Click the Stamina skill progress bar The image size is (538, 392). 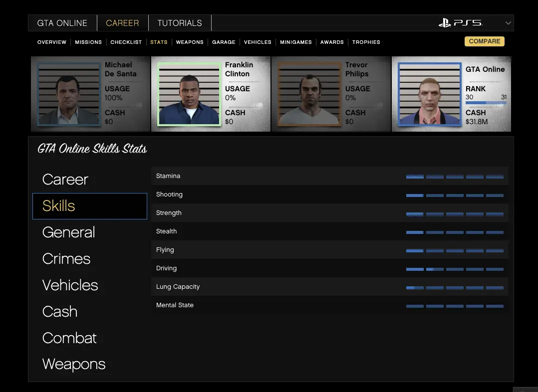pyautogui.click(x=455, y=177)
